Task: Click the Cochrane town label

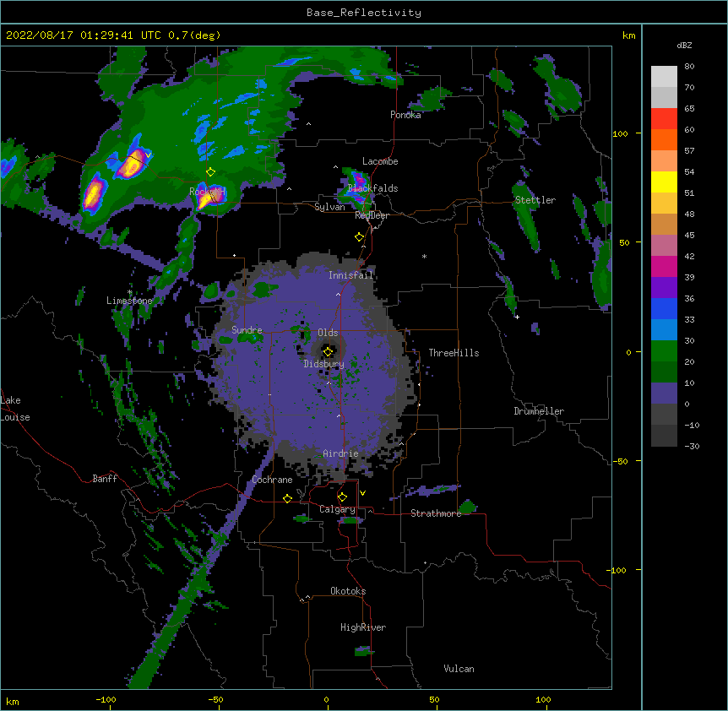Action: point(272,480)
